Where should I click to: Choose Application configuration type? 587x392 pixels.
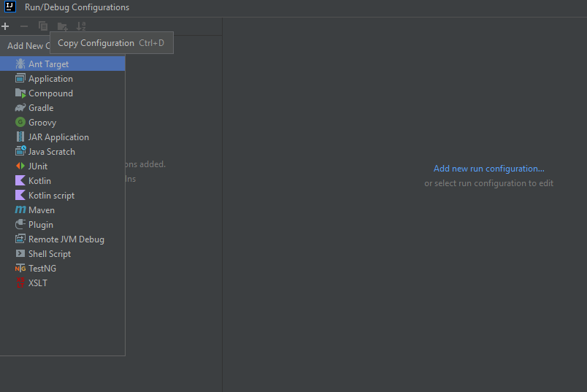(63, 78)
